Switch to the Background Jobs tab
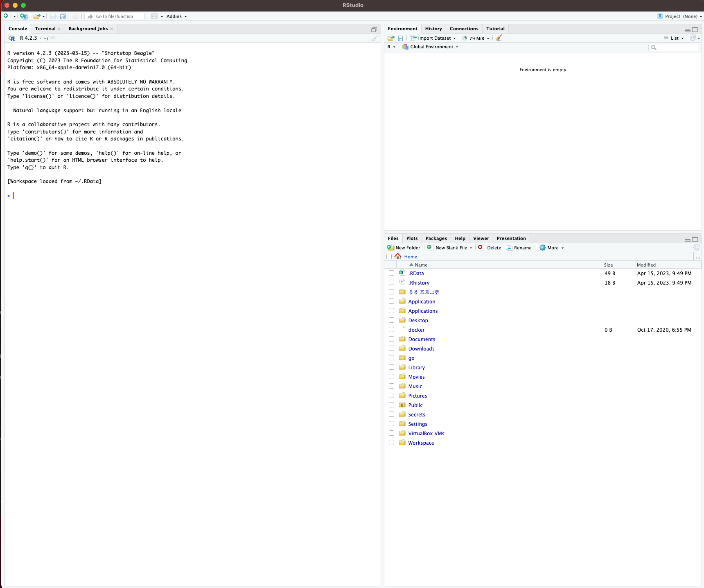 click(x=88, y=29)
